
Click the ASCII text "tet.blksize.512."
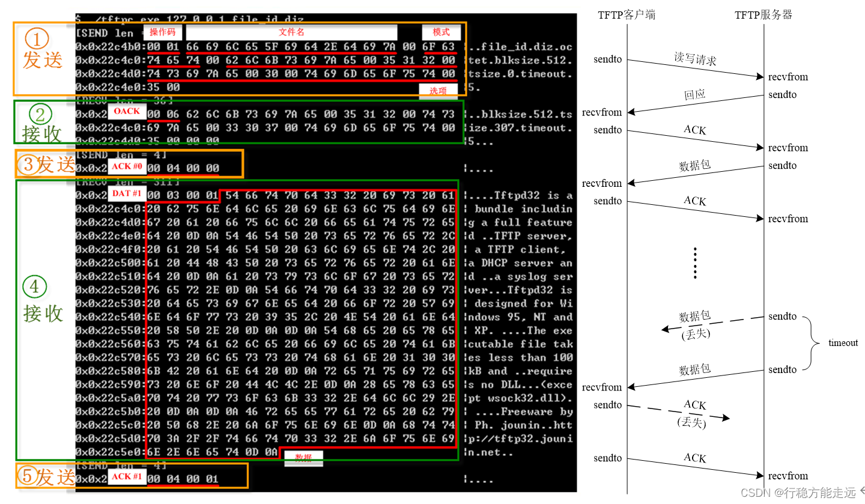click(x=521, y=60)
